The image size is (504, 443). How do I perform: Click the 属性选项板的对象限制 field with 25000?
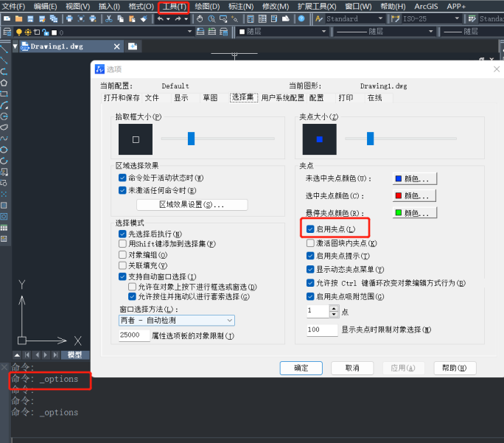coord(134,335)
